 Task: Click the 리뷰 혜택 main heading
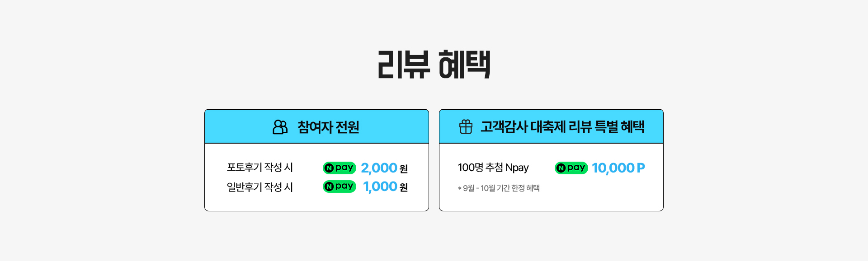[434, 65]
